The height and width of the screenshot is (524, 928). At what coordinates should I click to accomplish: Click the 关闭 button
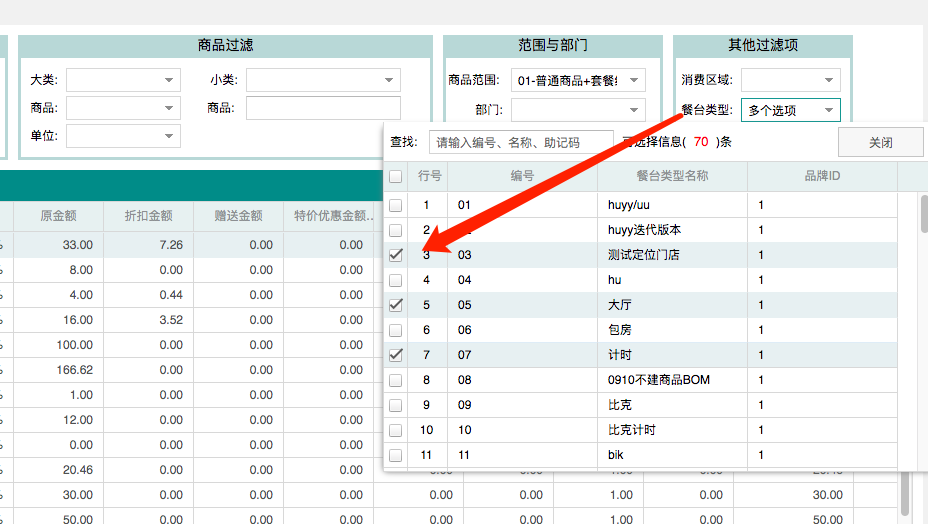pos(880,142)
